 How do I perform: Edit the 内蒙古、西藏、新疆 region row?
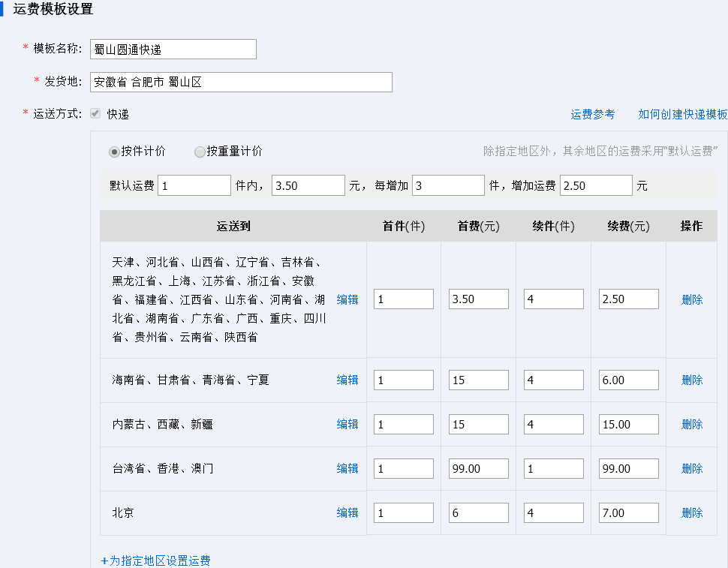click(x=347, y=424)
